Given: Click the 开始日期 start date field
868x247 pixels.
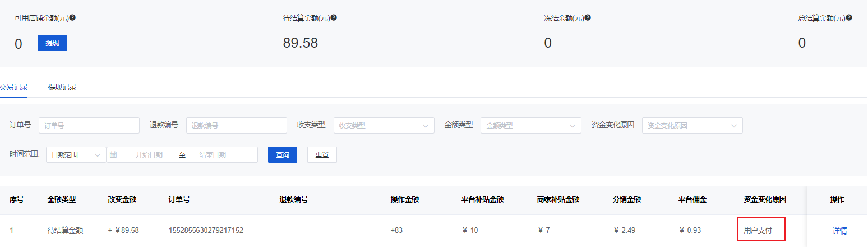Looking at the screenshot, I should point(149,155).
